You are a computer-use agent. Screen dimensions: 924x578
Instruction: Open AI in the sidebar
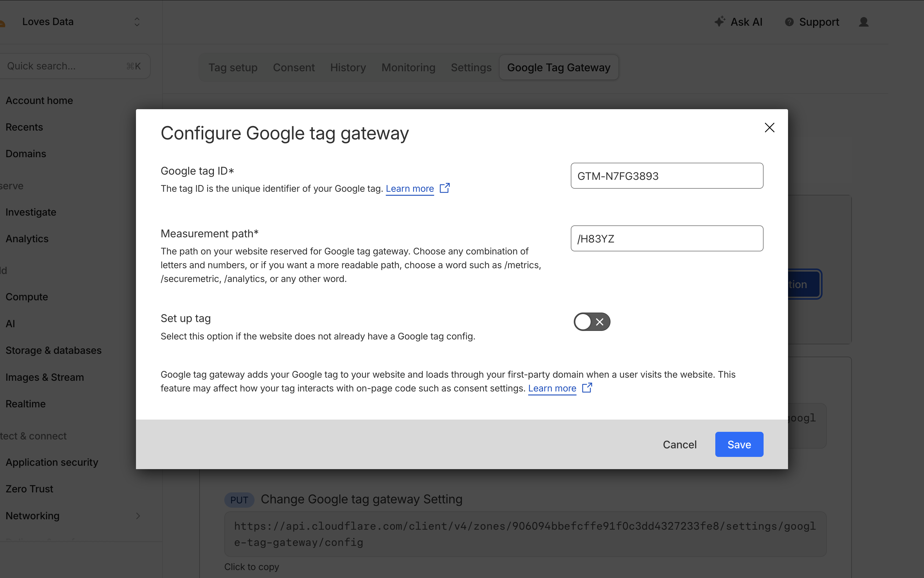[10, 324]
